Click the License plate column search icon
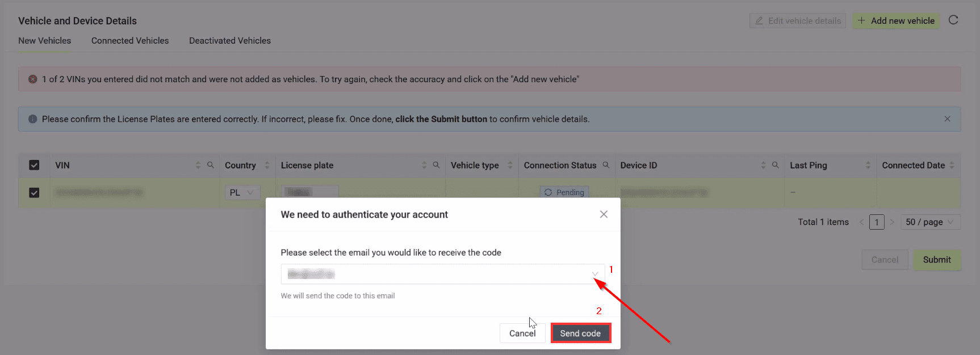The height and width of the screenshot is (355, 980). click(436, 165)
